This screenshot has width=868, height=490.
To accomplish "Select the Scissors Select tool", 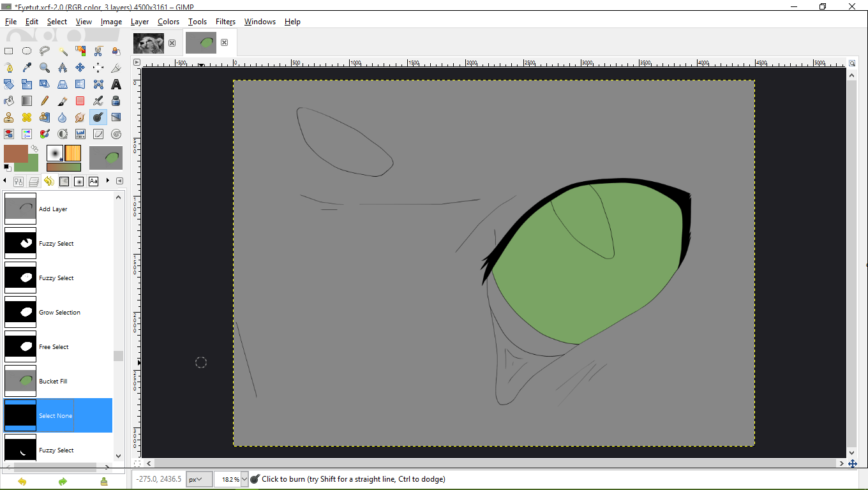I will (98, 51).
